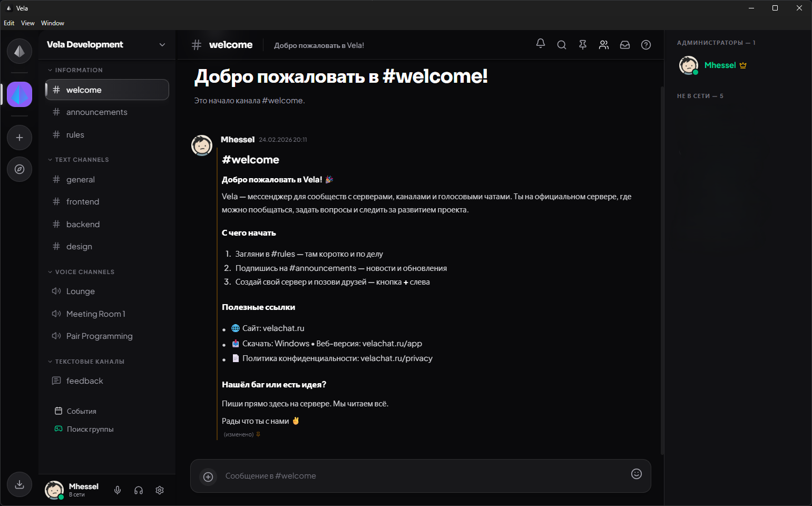The width and height of the screenshot is (812, 506).
Task: Show pinned messages
Action: pos(583,45)
